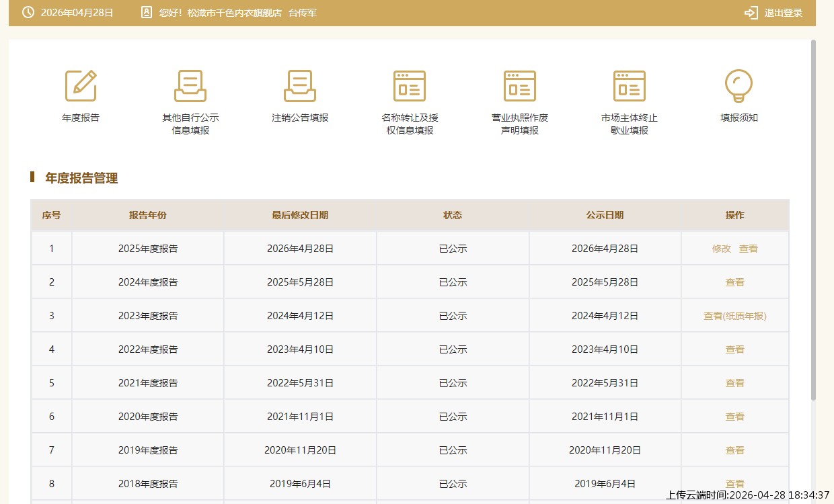Click the user profile icon beside 您好
The width and height of the screenshot is (834, 504).
(x=147, y=13)
